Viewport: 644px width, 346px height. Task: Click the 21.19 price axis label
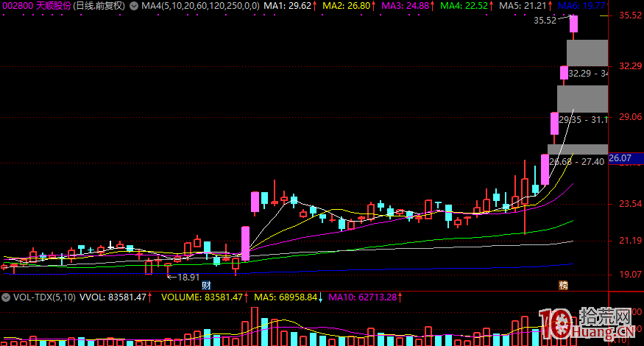click(x=631, y=241)
